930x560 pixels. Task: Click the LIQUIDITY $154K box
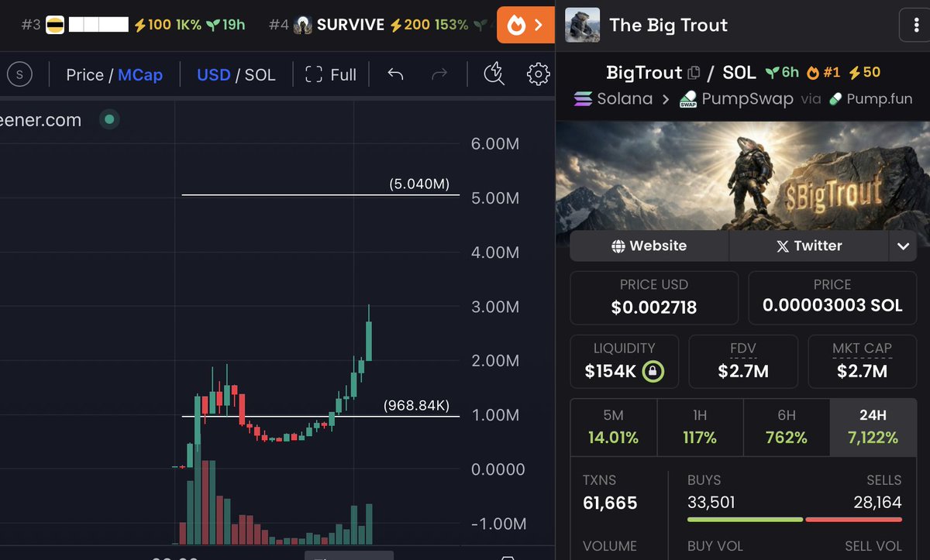pos(624,361)
